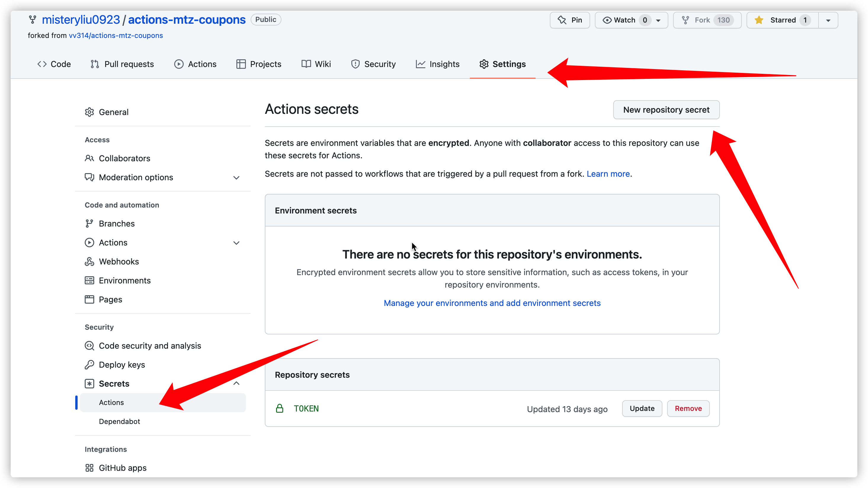Select Dependabot under Secrets

(119, 421)
